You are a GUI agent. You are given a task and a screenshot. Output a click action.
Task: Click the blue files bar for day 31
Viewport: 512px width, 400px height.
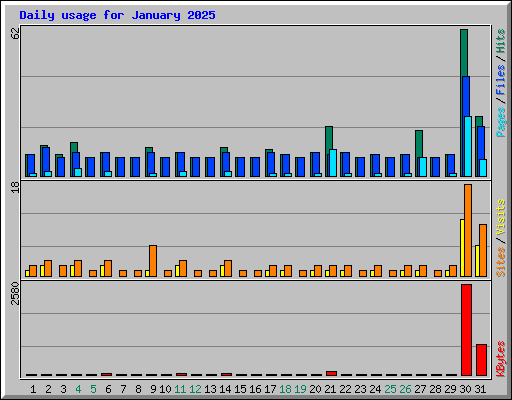(x=481, y=143)
